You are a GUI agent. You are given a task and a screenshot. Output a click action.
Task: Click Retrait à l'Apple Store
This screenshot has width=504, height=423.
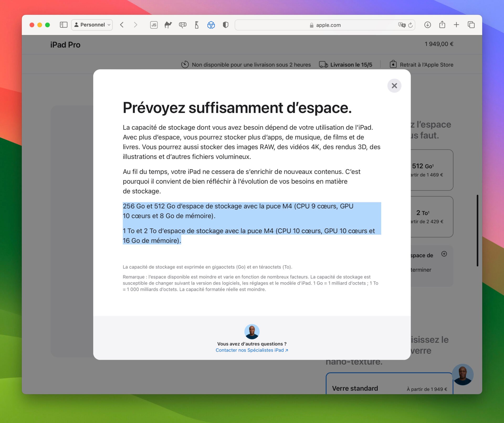point(427,65)
